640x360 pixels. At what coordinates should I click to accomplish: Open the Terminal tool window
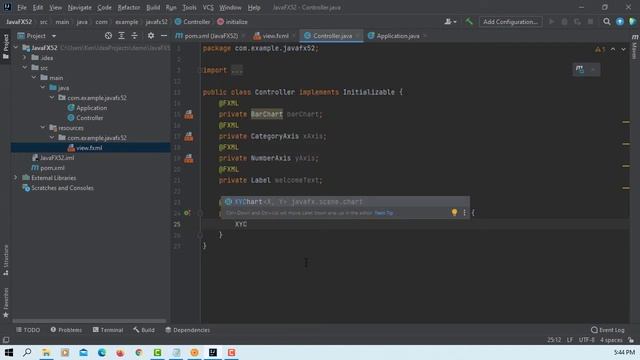[108, 330]
